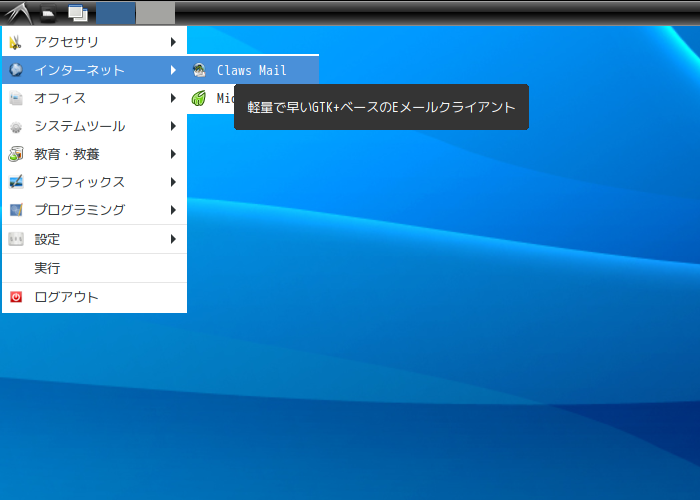Launch Claws Mail from the submenu
This screenshot has width=700, height=500.
point(253,70)
